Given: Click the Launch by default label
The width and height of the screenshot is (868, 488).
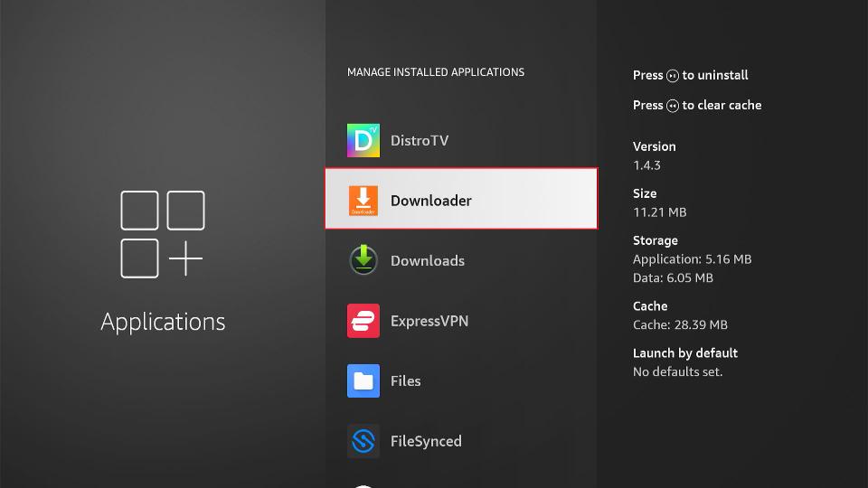Looking at the screenshot, I should 684,353.
